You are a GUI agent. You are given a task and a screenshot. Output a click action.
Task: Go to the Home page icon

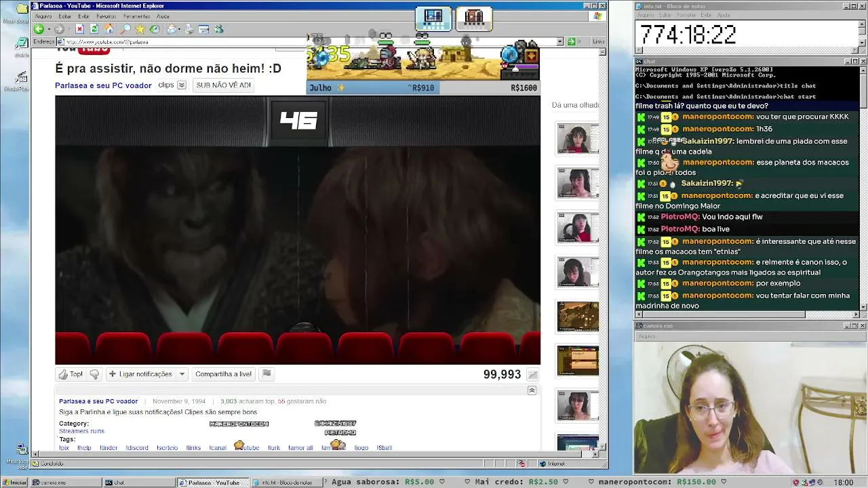(x=109, y=29)
